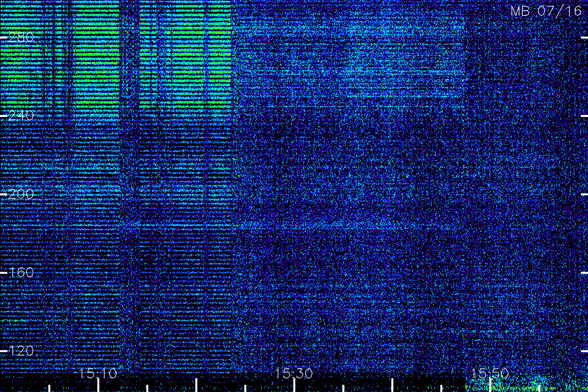Click the 200 frequency axis label

click(21, 194)
